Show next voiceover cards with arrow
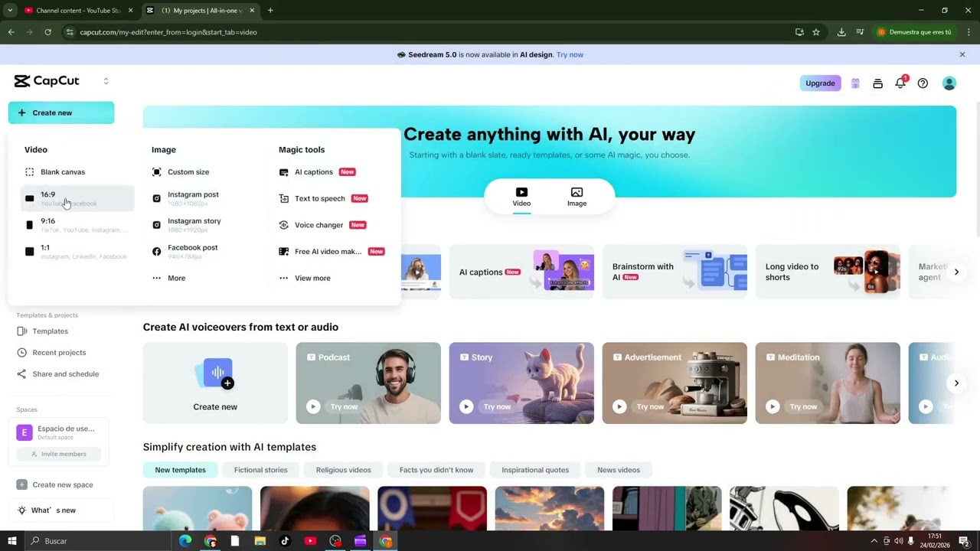The image size is (980, 551). pyautogui.click(x=956, y=383)
